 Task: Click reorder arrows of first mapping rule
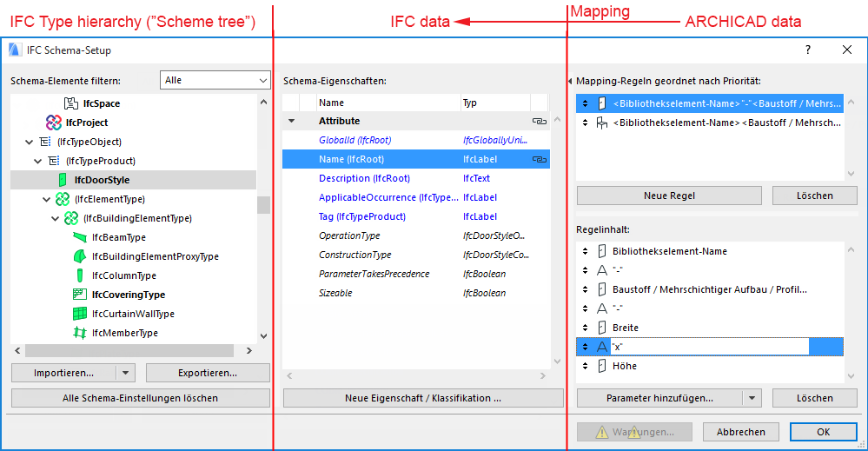click(585, 103)
